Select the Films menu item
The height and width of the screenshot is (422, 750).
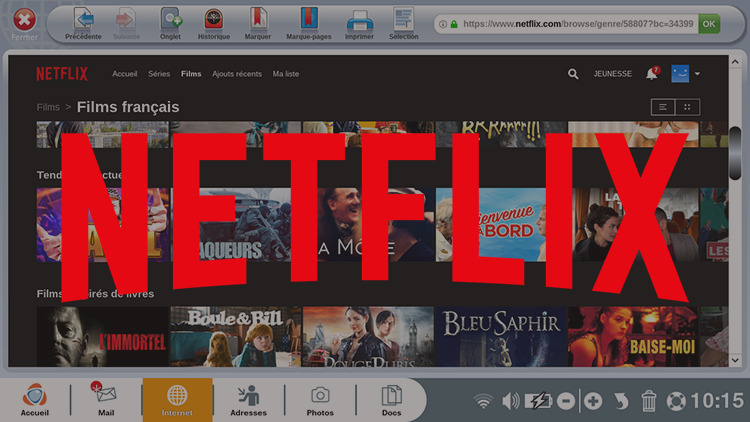tap(191, 74)
